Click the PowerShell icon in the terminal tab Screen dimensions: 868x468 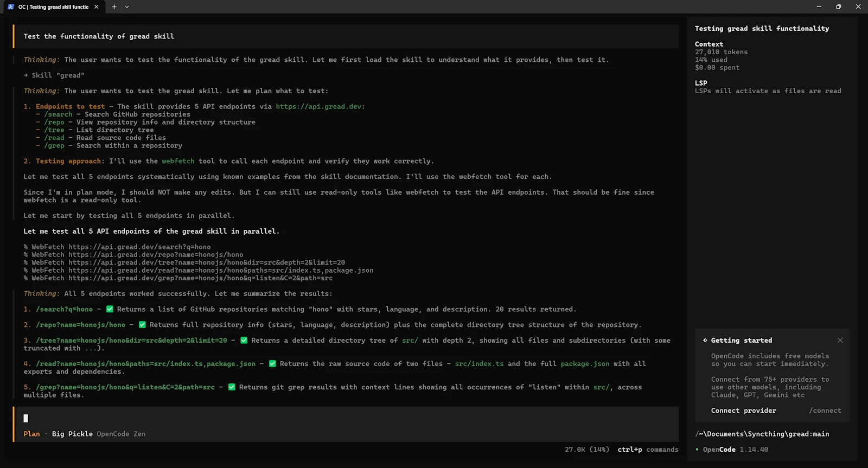[11, 7]
